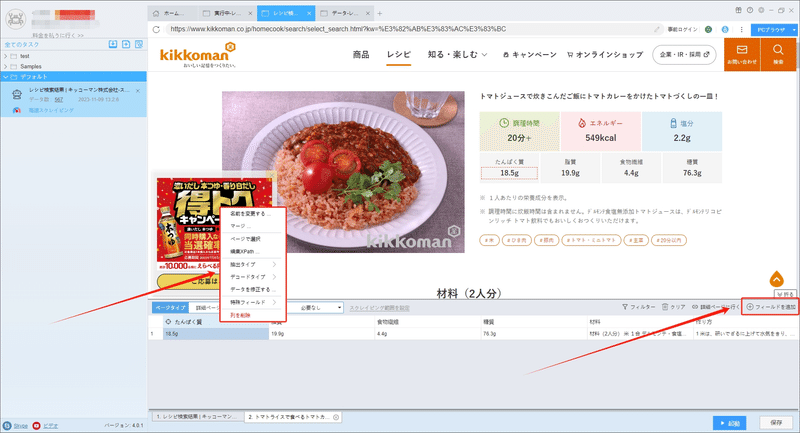Screen dimensions: 800x433
Task: Select データを修正する in context menu
Action: pos(253,289)
